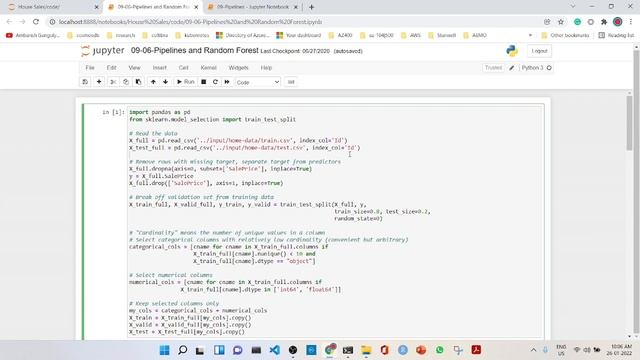Open WhatsApp from the taskbar
The height and width of the screenshot is (360, 640).
[440, 350]
